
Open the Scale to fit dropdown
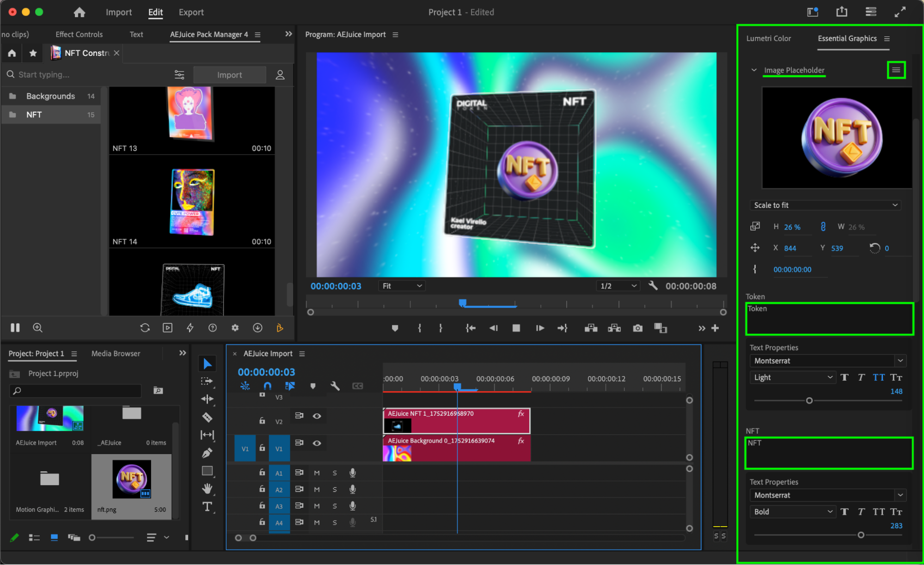click(x=826, y=205)
